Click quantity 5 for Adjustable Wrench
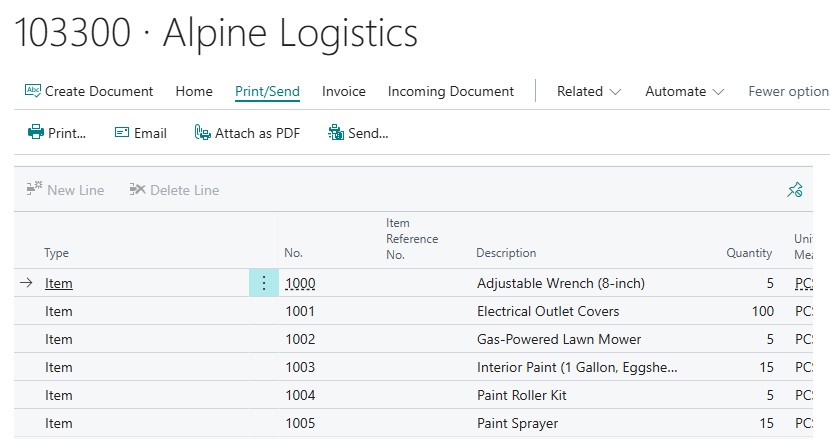This screenshot has width=830, height=439. click(x=770, y=283)
